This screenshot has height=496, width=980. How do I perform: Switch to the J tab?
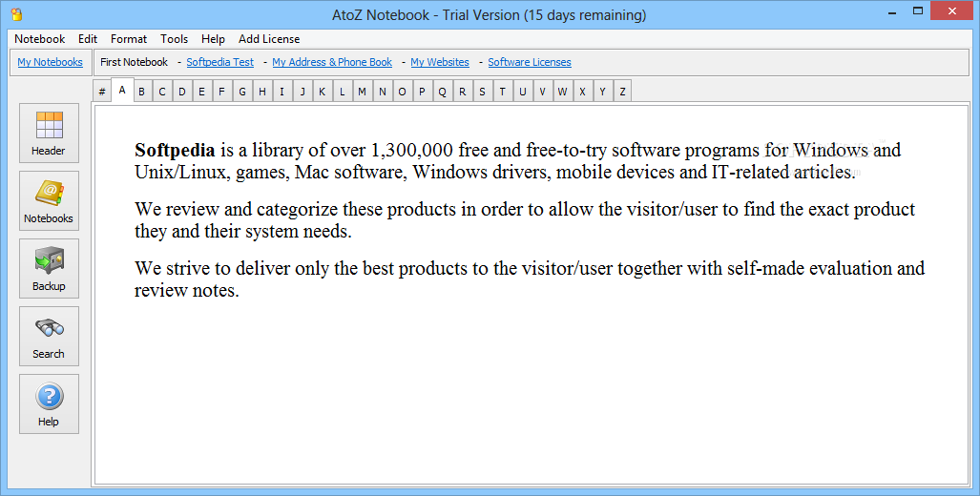coord(302,92)
